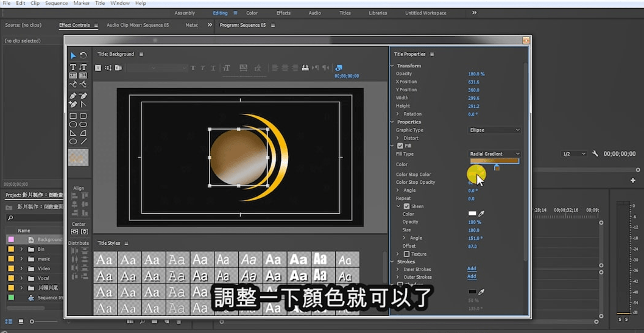The width and height of the screenshot is (644, 333).
Task: Select the Convert Anchor Point tool
Action: tap(83, 104)
